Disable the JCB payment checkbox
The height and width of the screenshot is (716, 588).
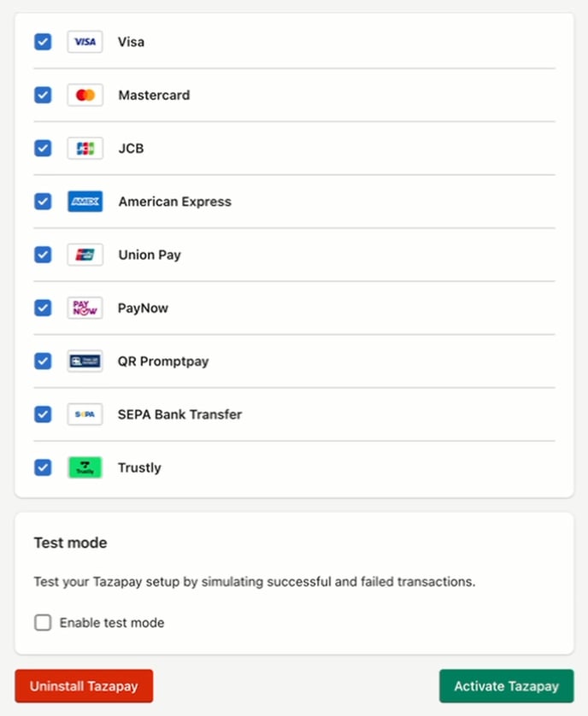click(x=43, y=149)
